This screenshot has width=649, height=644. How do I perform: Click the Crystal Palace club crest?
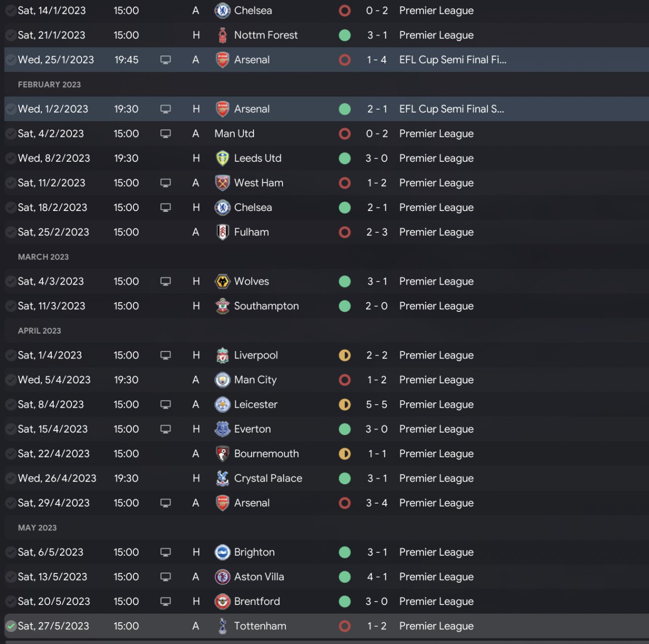coord(222,479)
